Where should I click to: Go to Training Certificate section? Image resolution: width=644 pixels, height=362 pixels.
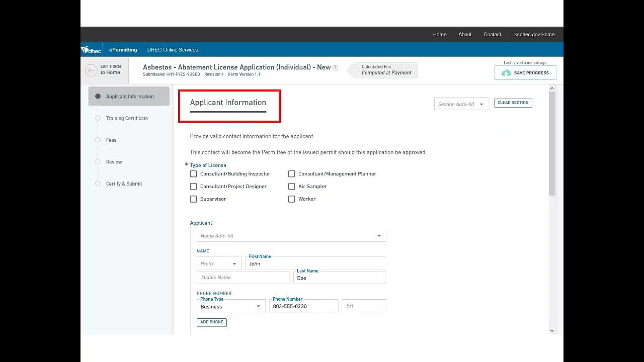coord(127,118)
